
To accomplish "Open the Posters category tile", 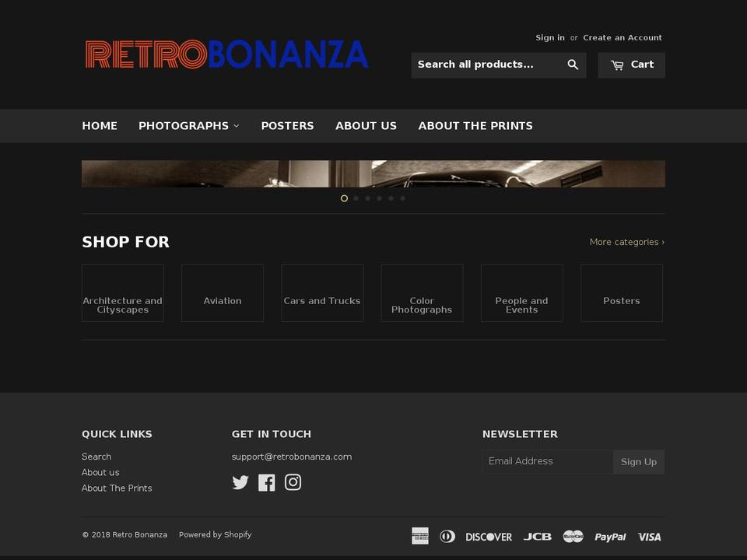I will tap(622, 293).
